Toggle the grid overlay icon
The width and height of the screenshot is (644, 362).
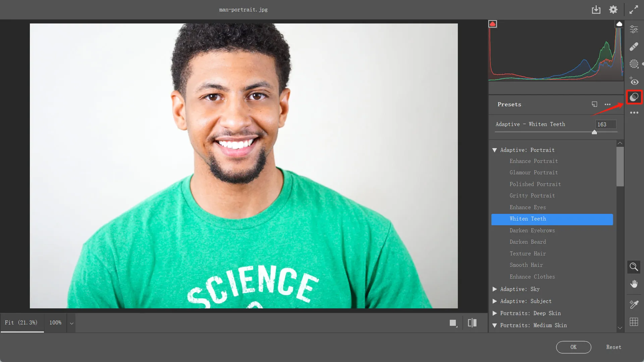click(634, 322)
